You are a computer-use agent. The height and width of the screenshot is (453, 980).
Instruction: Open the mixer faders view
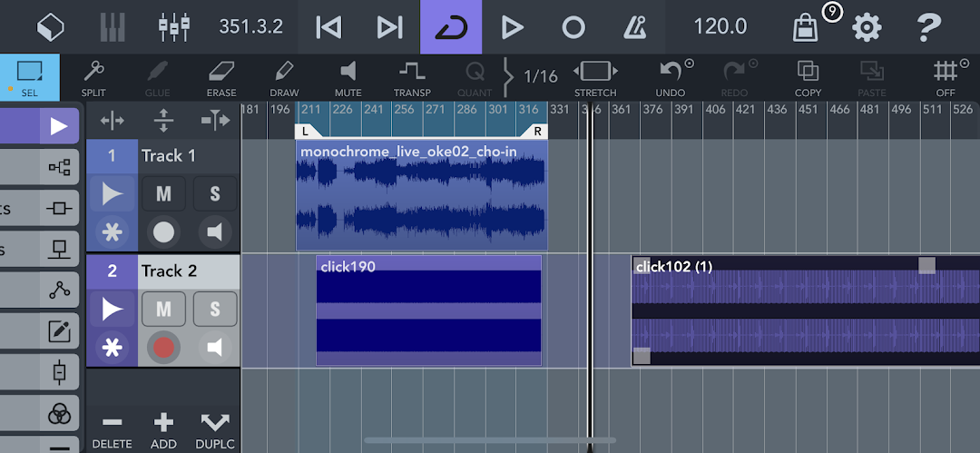click(173, 27)
